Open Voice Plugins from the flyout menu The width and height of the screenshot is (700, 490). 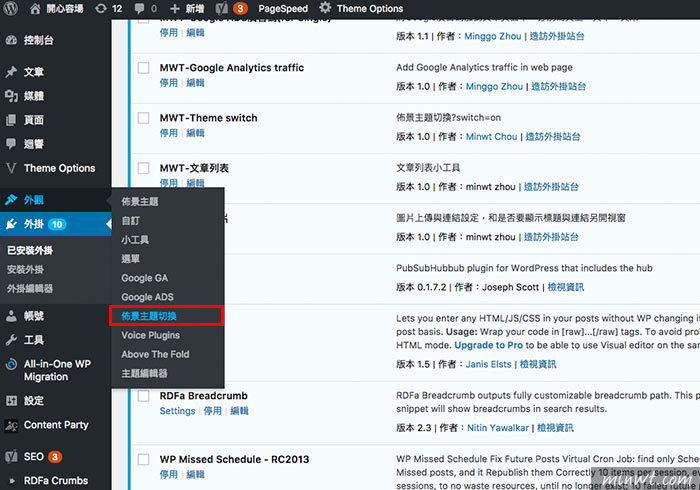click(x=150, y=335)
